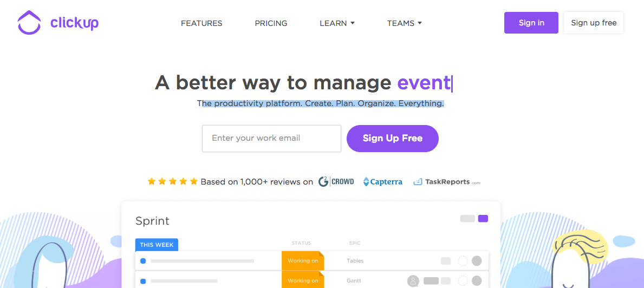Focus the work email input field

pos(271,138)
